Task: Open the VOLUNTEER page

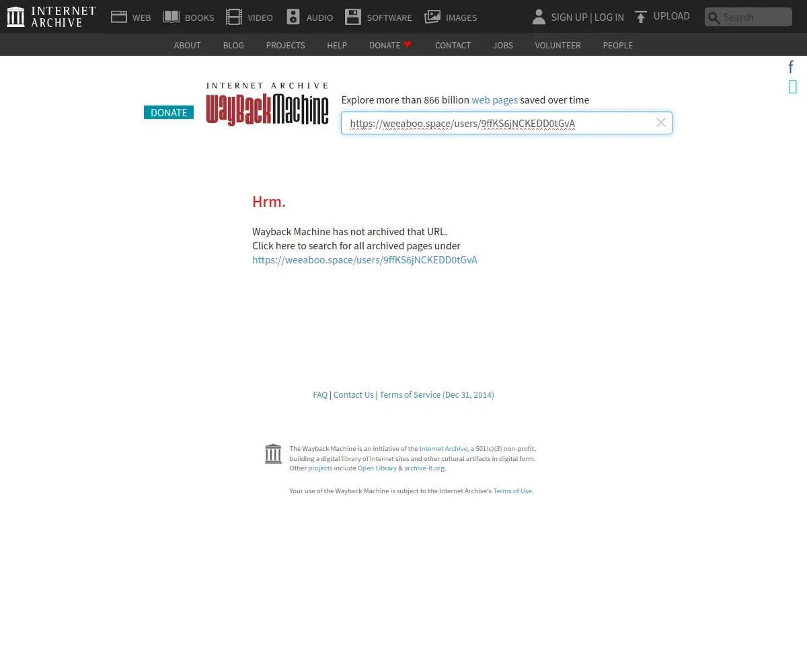Action: coord(558,45)
